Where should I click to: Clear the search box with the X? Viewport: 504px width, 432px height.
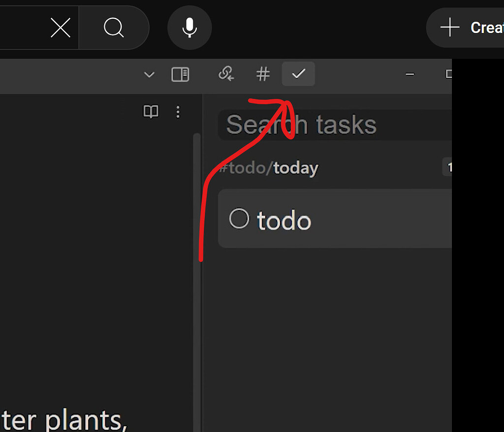pyautogui.click(x=61, y=29)
